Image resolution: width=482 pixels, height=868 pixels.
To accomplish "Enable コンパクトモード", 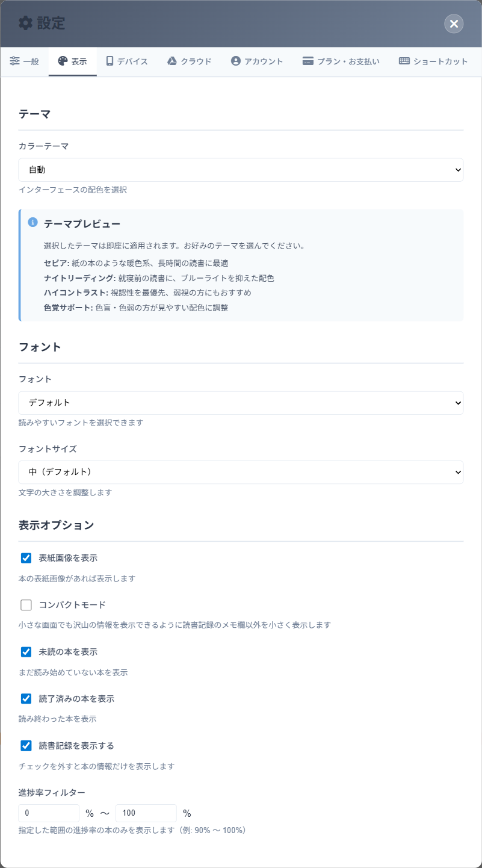I will 26,604.
